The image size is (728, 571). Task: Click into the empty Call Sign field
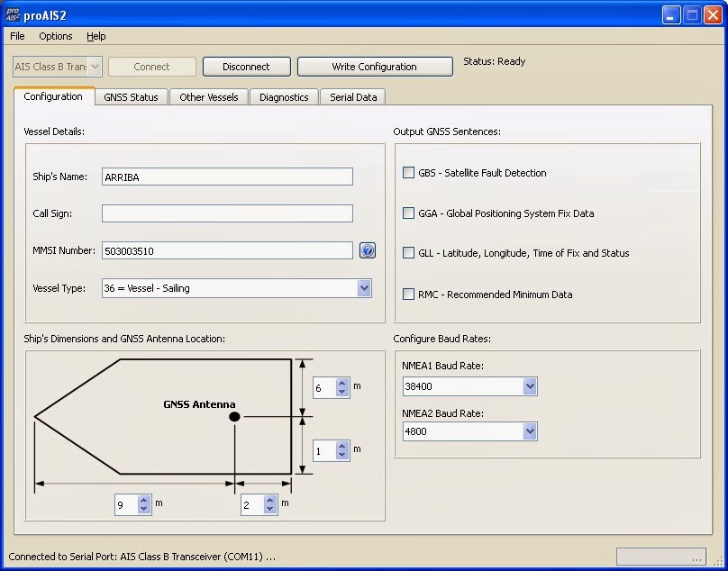tap(227, 213)
